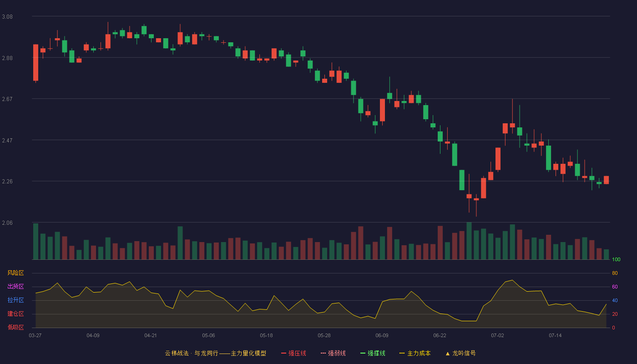Select the final volume bar at chart's end
The height and width of the screenshot is (364, 637).
pos(606,254)
